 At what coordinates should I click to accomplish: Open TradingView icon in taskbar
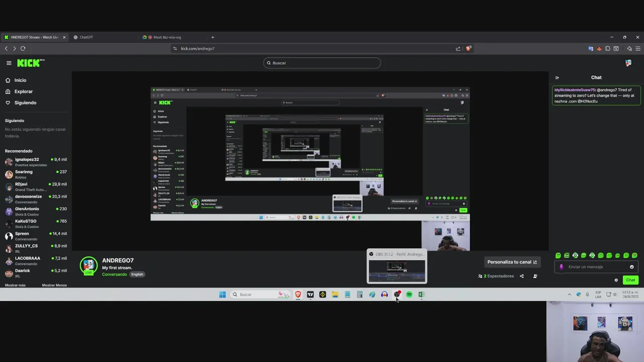click(x=310, y=295)
